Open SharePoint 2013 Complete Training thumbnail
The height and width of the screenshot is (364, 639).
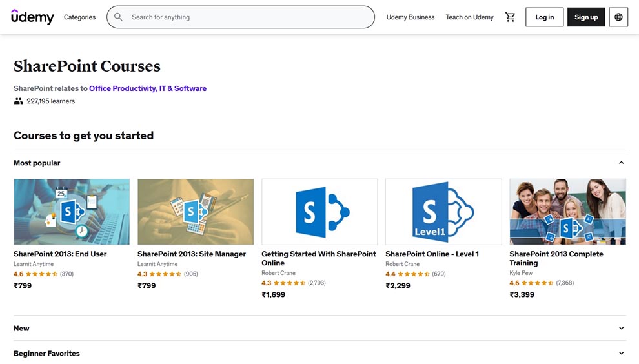click(x=568, y=212)
